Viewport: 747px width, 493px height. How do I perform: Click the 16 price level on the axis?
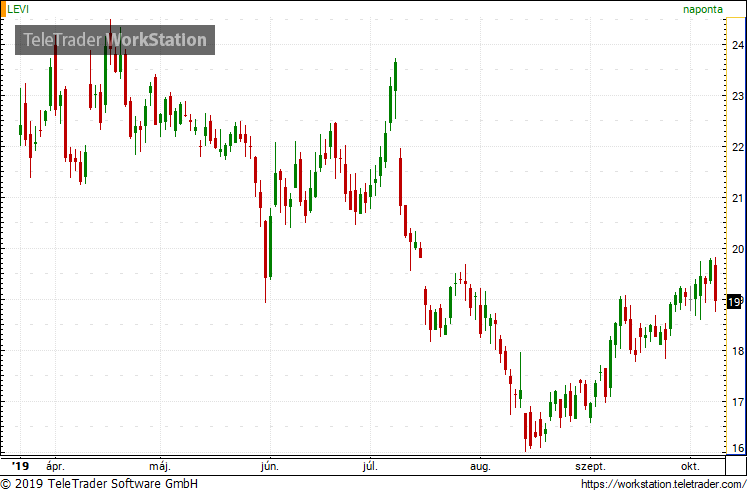(738, 448)
